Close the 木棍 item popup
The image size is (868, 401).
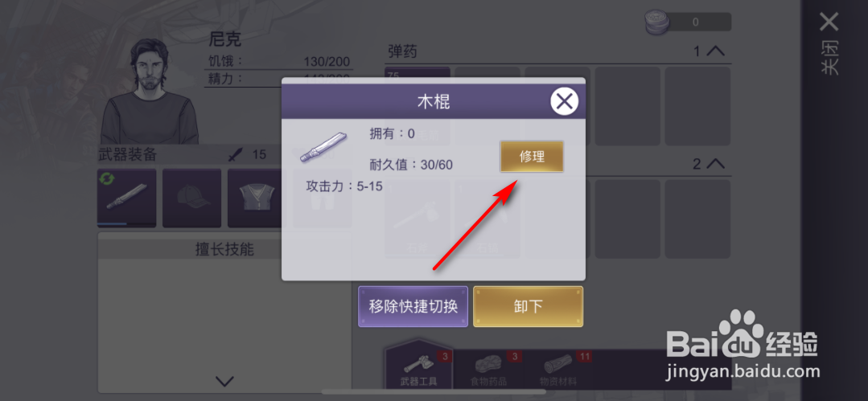coord(564,102)
